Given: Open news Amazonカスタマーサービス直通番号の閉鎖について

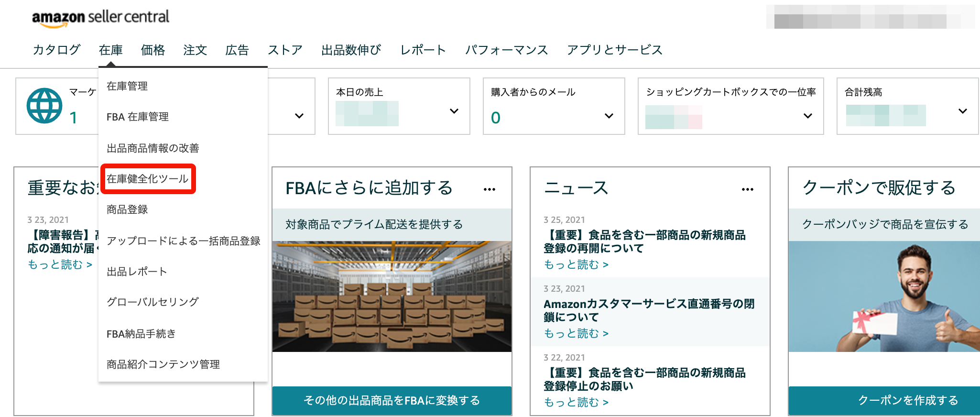Looking at the screenshot, I should point(649,310).
